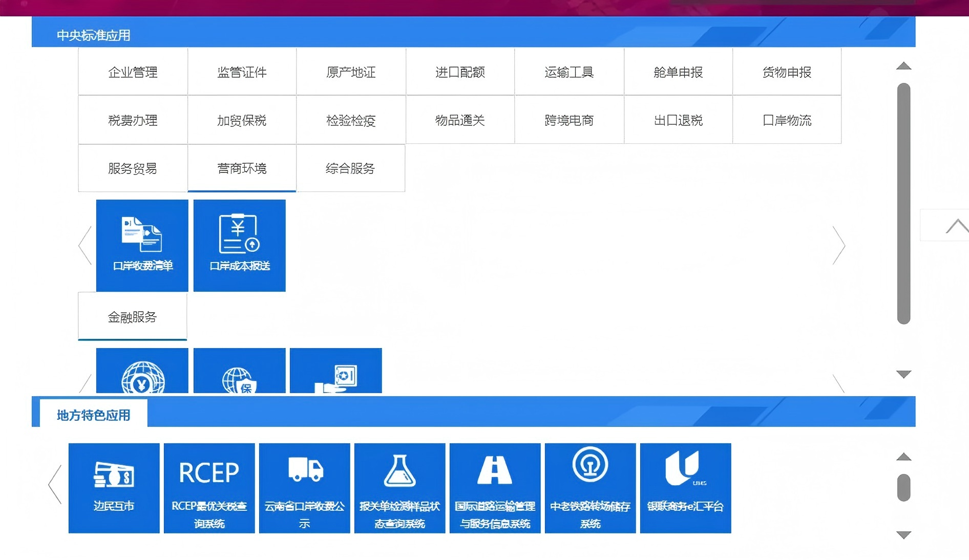
Task: Click the back-to-top caret on right edge
Action: pyautogui.click(x=956, y=226)
